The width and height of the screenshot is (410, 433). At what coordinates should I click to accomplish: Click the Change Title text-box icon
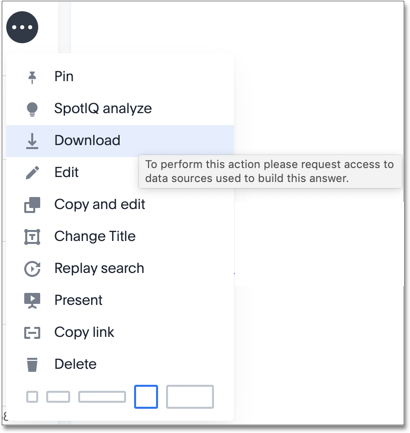(32, 237)
